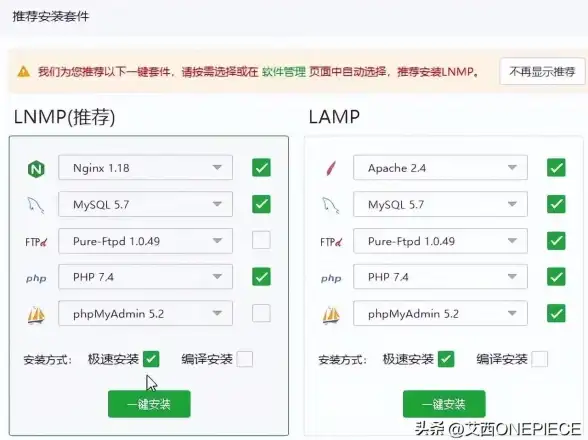Open LNMP Pure-Ftpd 1.0.49 dropdown
The width and height of the screenshot is (588, 440).
146,240
